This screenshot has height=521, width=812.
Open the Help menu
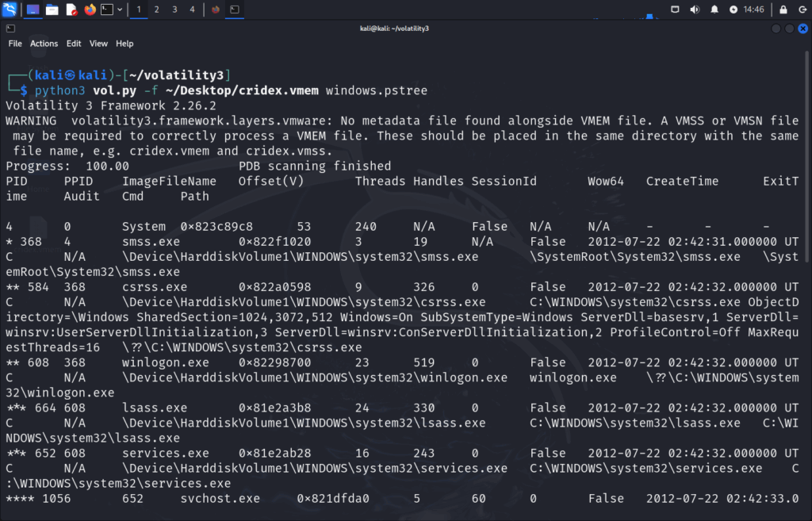124,44
